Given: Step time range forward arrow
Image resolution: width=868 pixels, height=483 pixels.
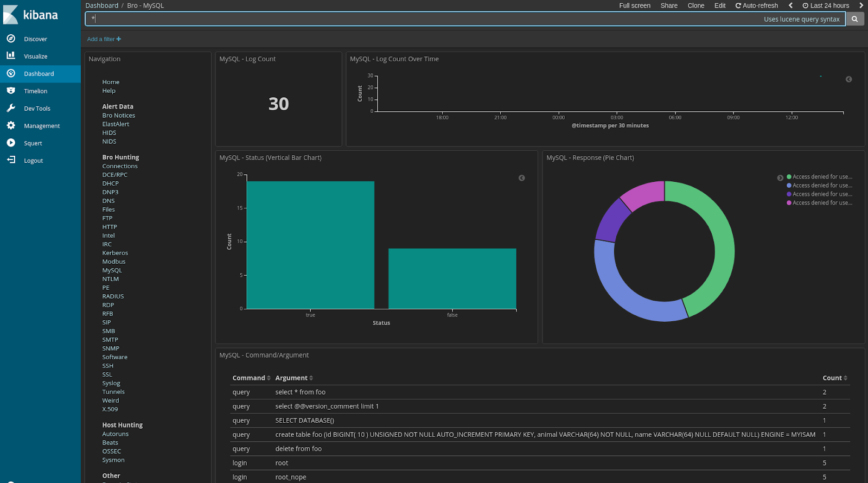Looking at the screenshot, I should tap(861, 5).
